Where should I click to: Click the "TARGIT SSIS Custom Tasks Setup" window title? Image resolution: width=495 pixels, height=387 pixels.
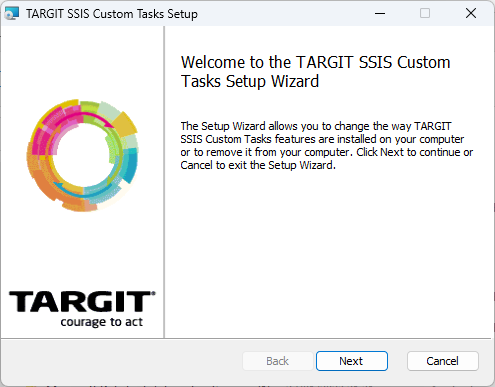point(112,14)
